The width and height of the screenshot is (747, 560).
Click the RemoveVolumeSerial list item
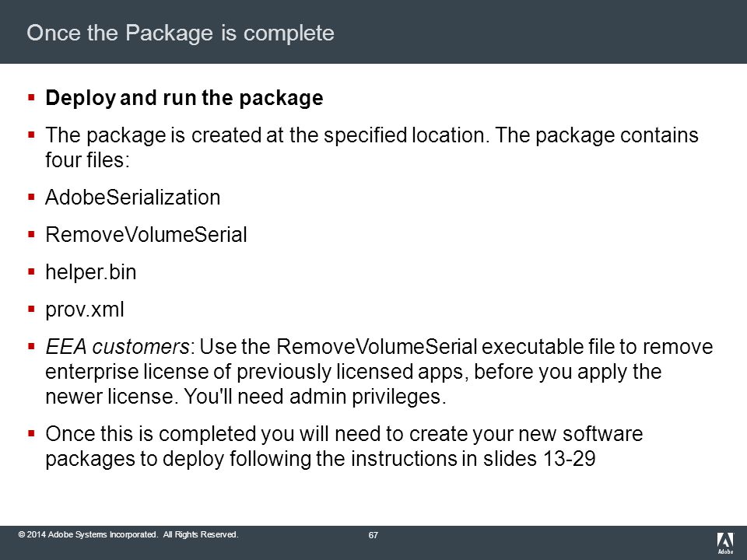[146, 235]
